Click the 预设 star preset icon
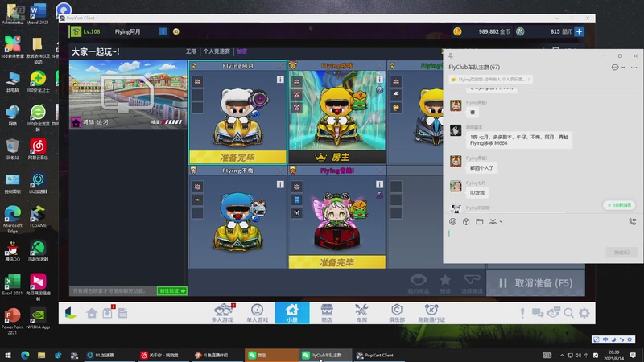 pos(445,284)
